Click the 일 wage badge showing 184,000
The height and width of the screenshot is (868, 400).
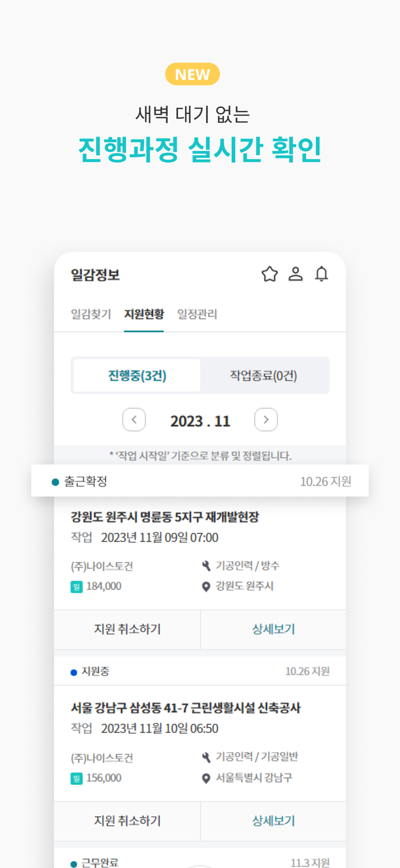77,586
